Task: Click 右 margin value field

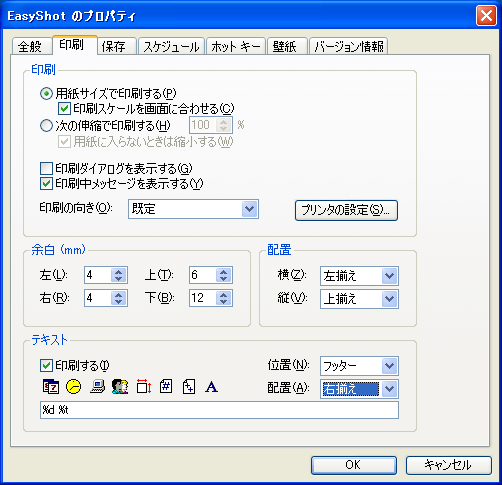Action: click(x=98, y=298)
